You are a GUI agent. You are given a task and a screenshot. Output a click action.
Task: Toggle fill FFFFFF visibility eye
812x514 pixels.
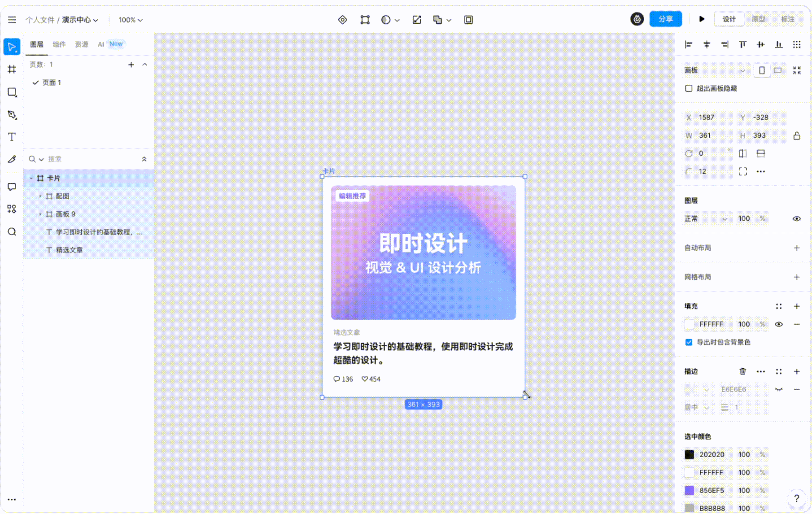click(x=779, y=324)
